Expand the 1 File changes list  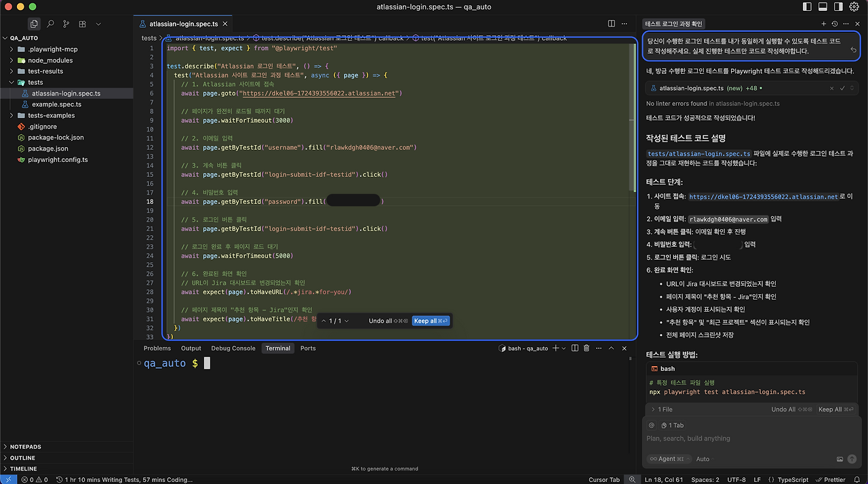[x=662, y=409]
